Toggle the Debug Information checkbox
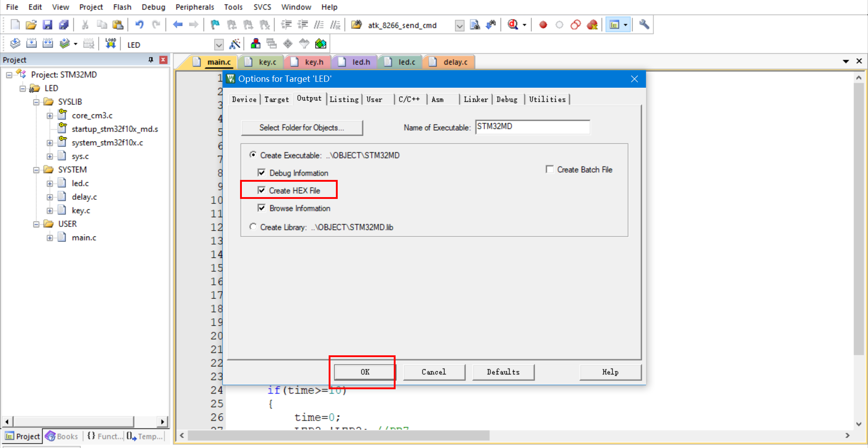 (261, 173)
